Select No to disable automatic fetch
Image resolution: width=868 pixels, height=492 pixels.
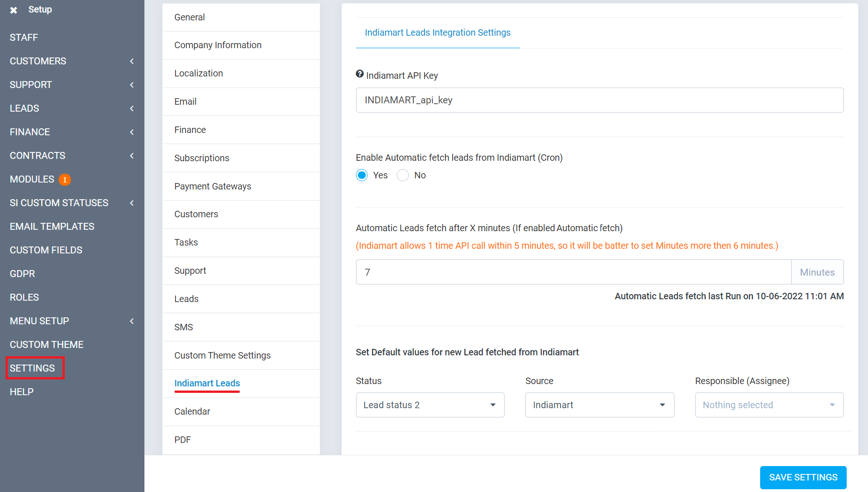402,175
